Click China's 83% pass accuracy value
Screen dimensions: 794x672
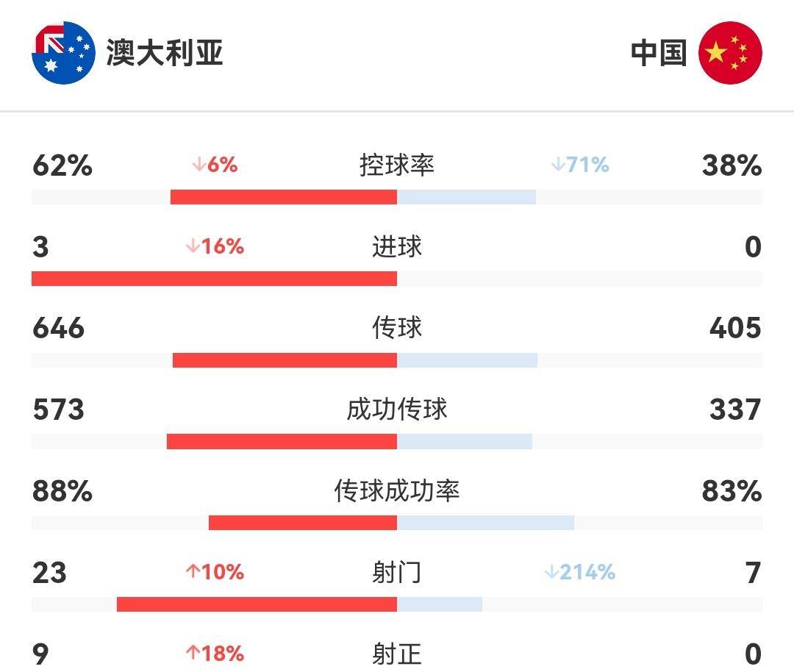(x=732, y=490)
